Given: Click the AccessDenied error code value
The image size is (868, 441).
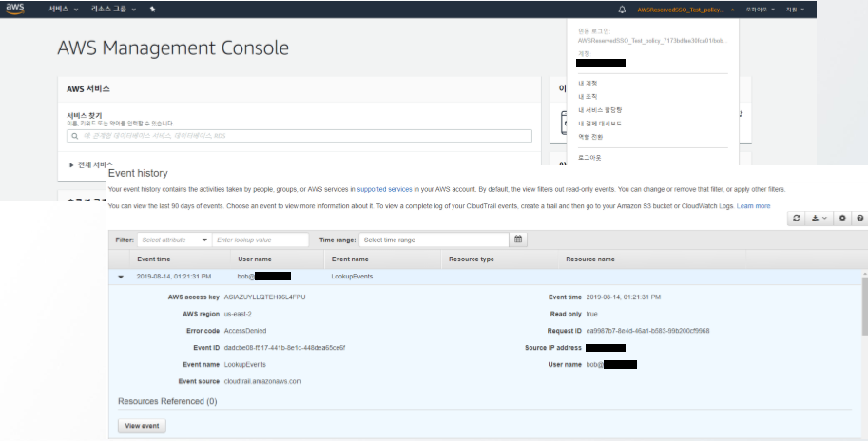Looking at the screenshot, I should tap(245, 331).
